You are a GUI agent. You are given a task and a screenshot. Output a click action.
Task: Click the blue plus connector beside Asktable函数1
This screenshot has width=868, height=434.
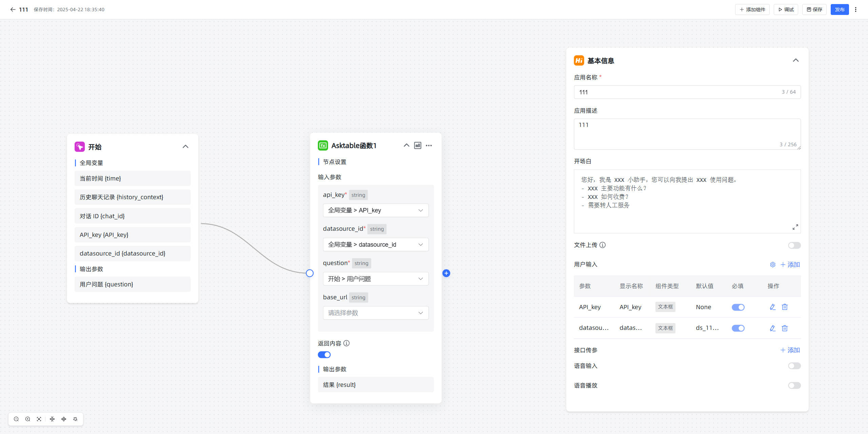tap(446, 273)
